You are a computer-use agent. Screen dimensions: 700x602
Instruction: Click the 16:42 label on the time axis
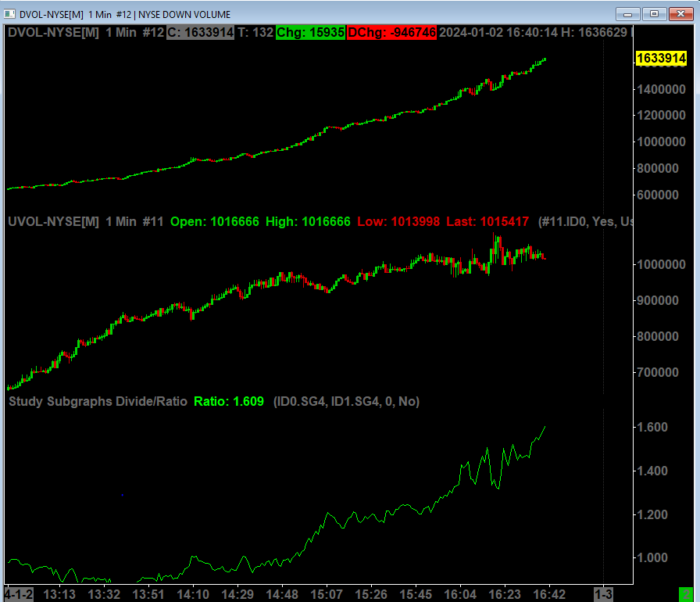coord(549,595)
